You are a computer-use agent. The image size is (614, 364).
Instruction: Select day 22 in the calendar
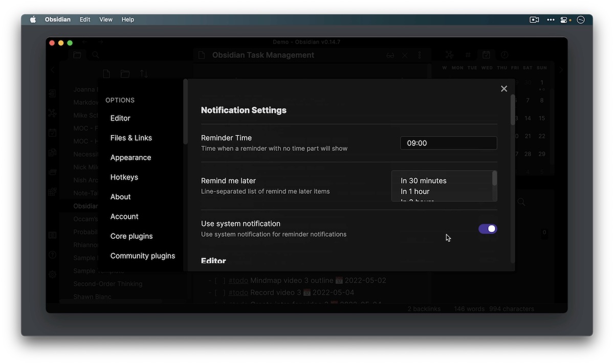(x=542, y=136)
